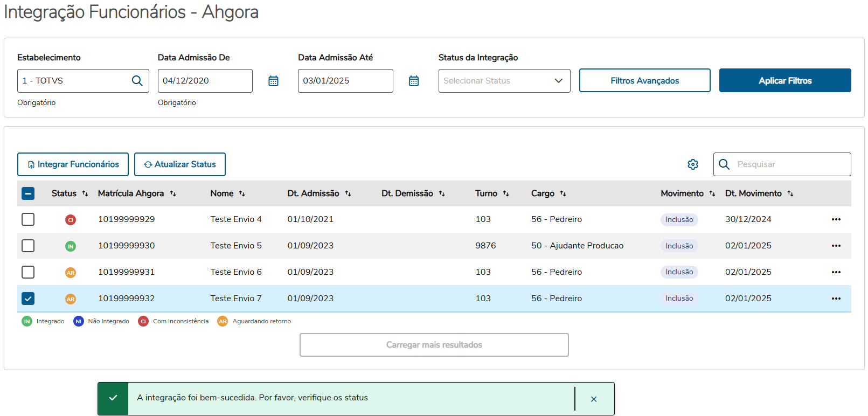Uncheck the Teste Envio 7 row

coord(28,299)
